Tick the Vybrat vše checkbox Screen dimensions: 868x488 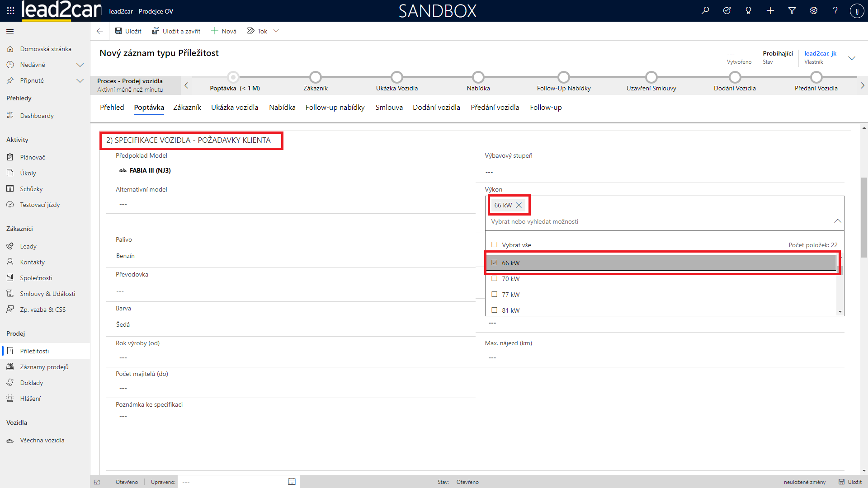click(495, 245)
